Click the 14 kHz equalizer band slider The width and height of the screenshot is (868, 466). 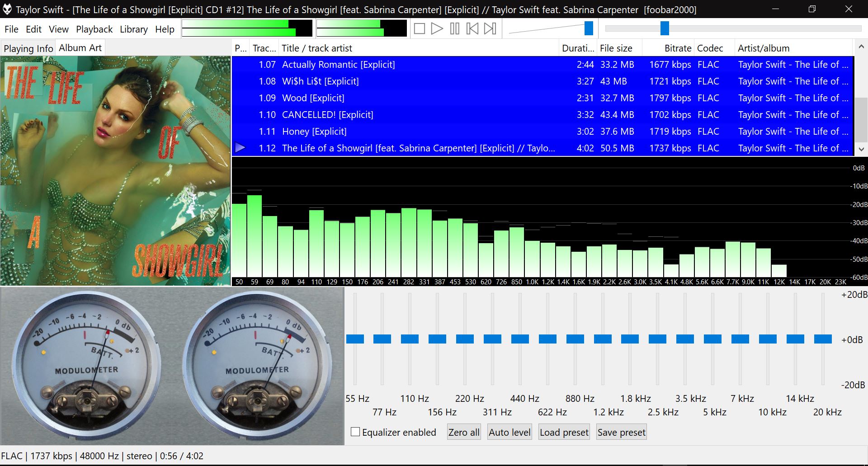(795, 339)
